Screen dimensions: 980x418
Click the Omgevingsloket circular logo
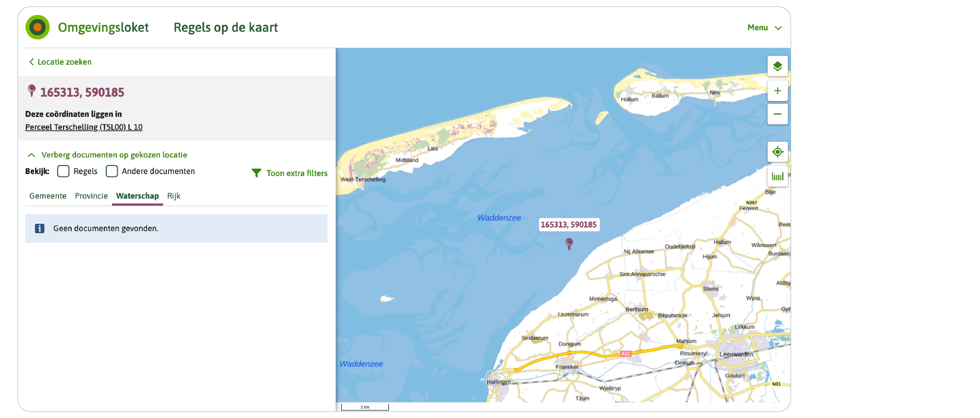pos(37,27)
